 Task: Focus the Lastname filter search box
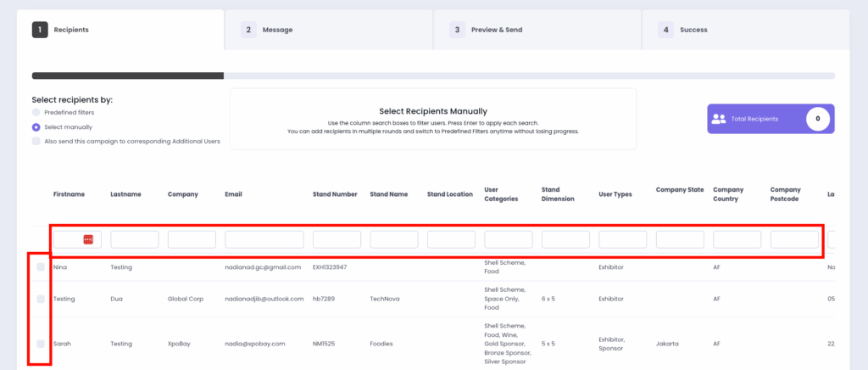[x=134, y=240]
